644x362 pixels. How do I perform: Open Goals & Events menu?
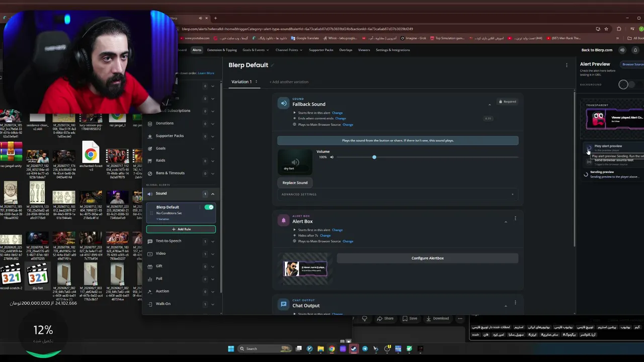pyautogui.click(x=255, y=50)
